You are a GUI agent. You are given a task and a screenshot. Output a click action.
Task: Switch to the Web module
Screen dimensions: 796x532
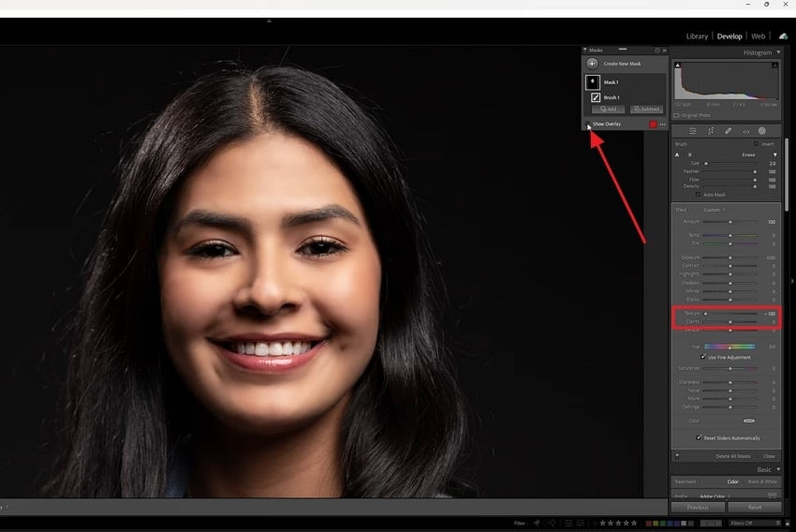tap(758, 36)
